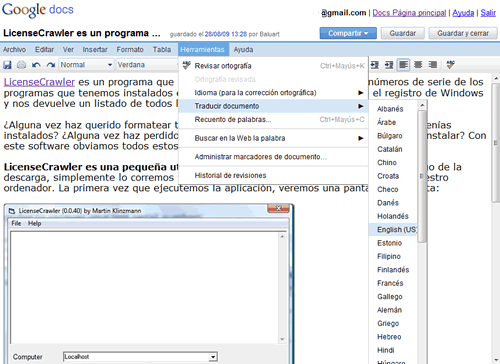Image resolution: width=500 pixels, height=364 pixels.
Task: Choose Holandés translation language
Action: (x=393, y=216)
